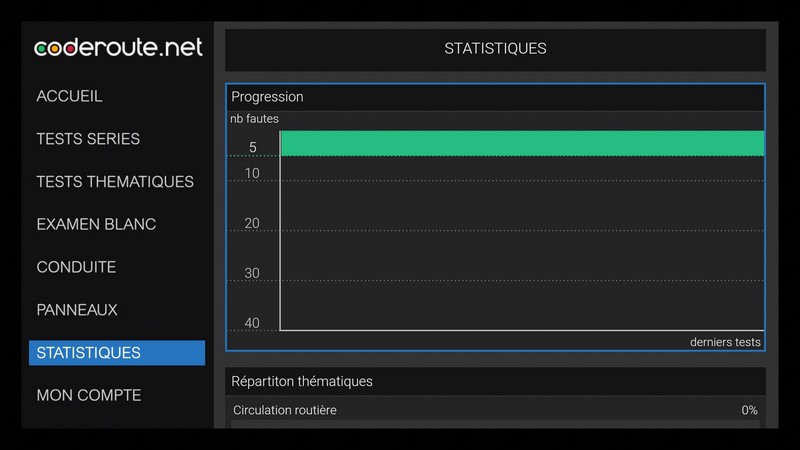The image size is (800, 450).
Task: Navigate to the CONDUITE section
Action: coord(76,267)
